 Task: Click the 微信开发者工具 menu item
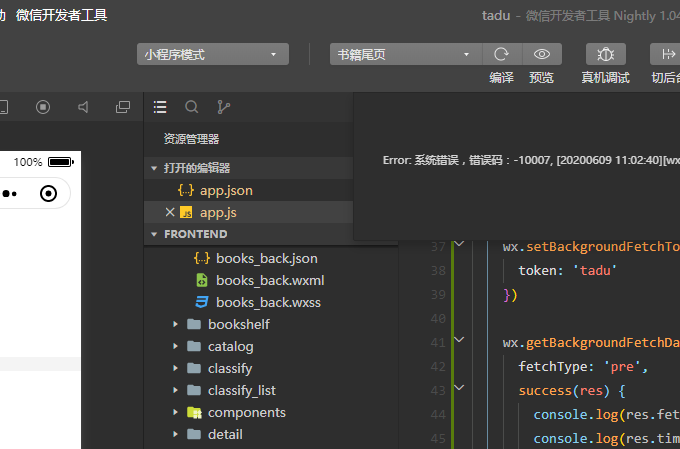(62, 15)
